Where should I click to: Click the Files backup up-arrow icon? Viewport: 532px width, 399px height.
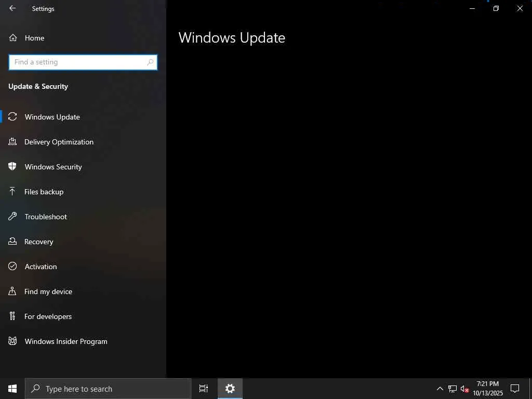(12, 192)
